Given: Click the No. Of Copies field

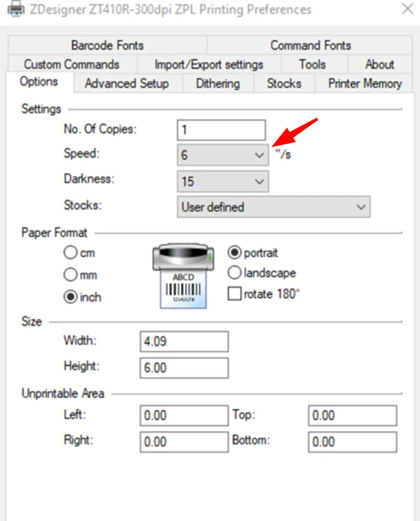Looking at the screenshot, I should (x=221, y=130).
